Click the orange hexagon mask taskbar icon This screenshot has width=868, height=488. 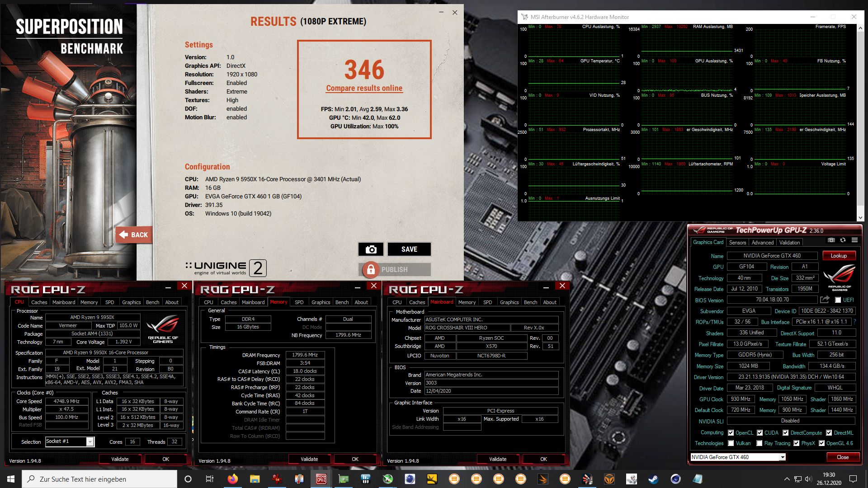[x=609, y=479]
